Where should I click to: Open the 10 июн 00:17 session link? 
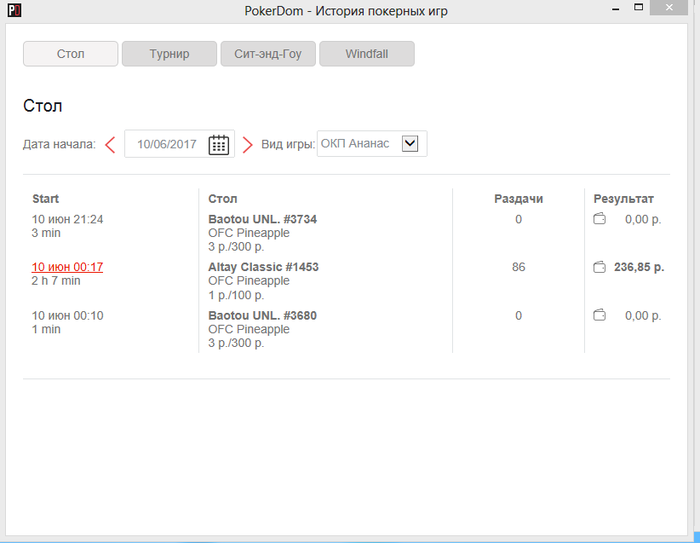tap(67, 267)
